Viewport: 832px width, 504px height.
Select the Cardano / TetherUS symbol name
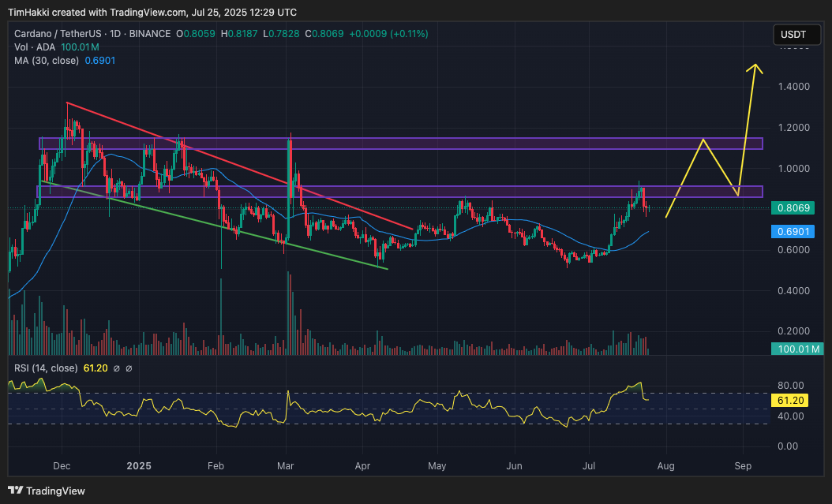tap(61, 34)
